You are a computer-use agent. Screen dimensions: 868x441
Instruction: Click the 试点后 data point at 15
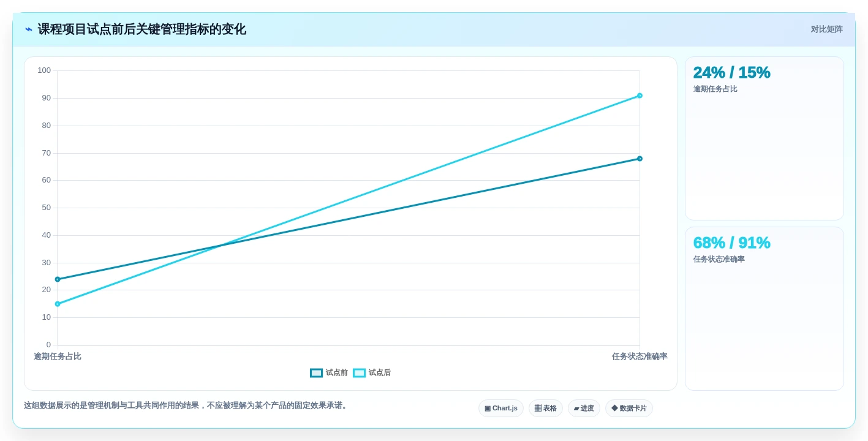(58, 304)
